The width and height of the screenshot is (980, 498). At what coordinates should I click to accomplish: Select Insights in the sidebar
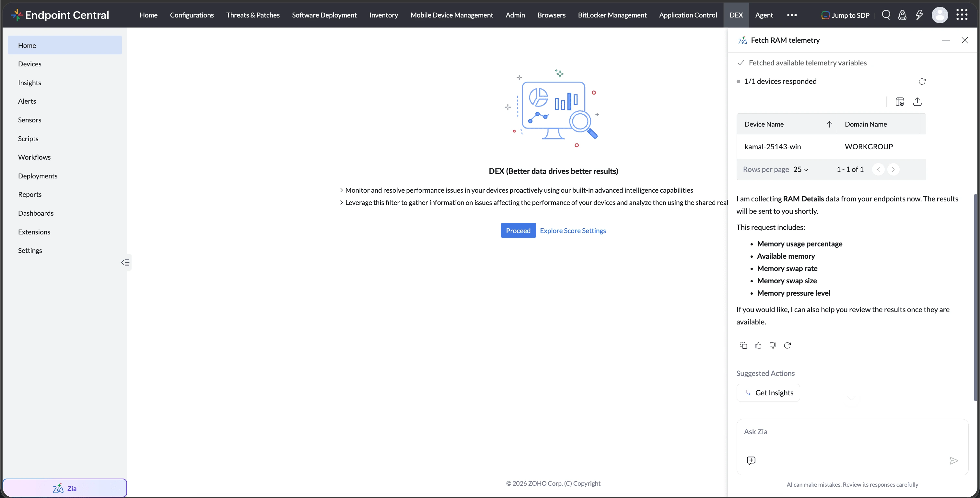[x=65, y=83]
